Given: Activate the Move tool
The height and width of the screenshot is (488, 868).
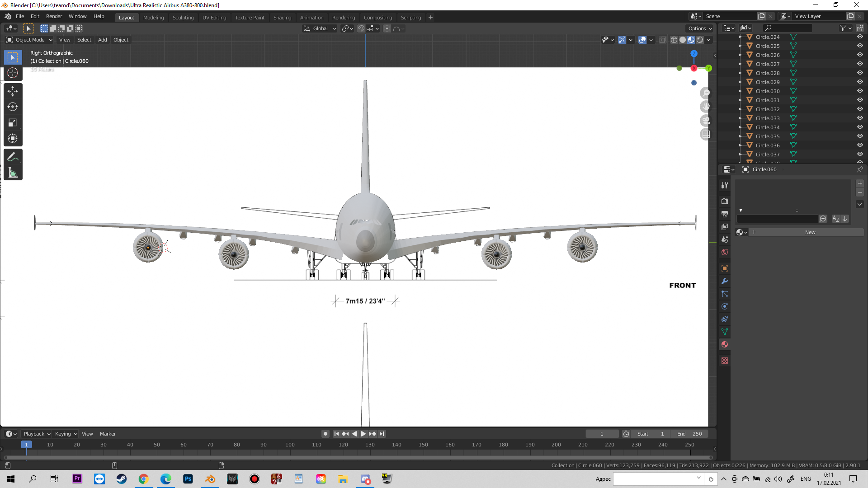Looking at the screenshot, I should point(13,91).
